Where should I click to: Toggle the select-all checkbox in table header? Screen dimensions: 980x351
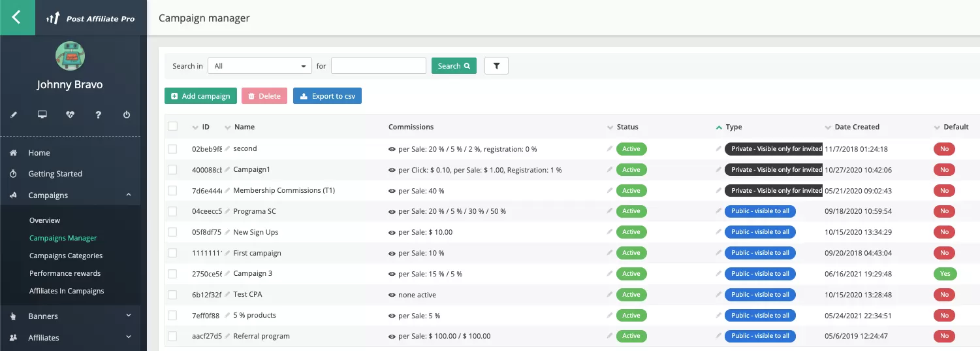(172, 126)
